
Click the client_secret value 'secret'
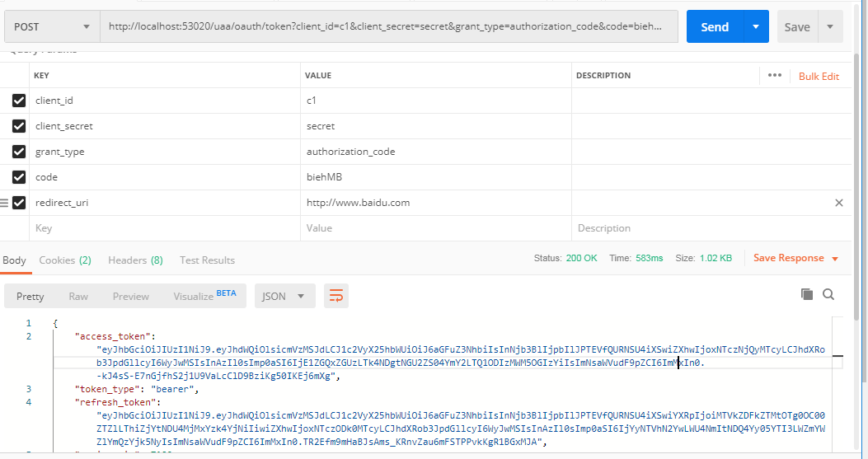click(436, 126)
